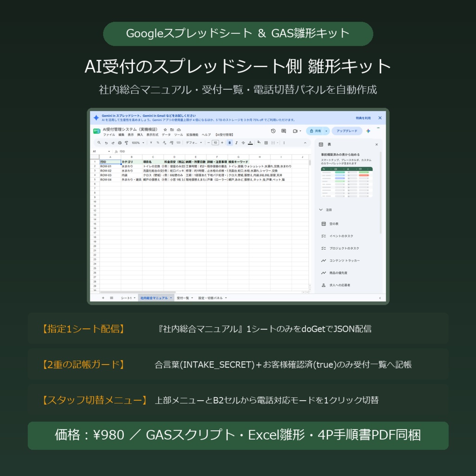Image resolution: width=476 pixels, height=476 pixels.
Task: Click the print icon in the toolbar
Action: coord(119,143)
